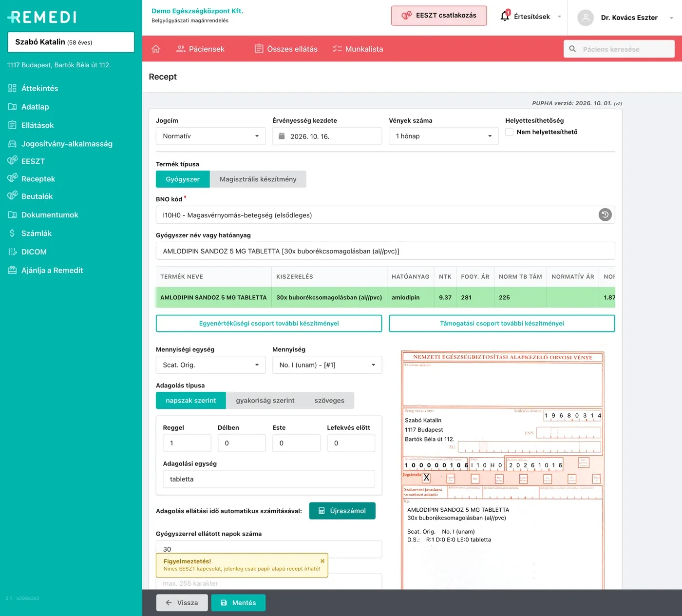Click the Adatlap sidebar icon

(12, 107)
